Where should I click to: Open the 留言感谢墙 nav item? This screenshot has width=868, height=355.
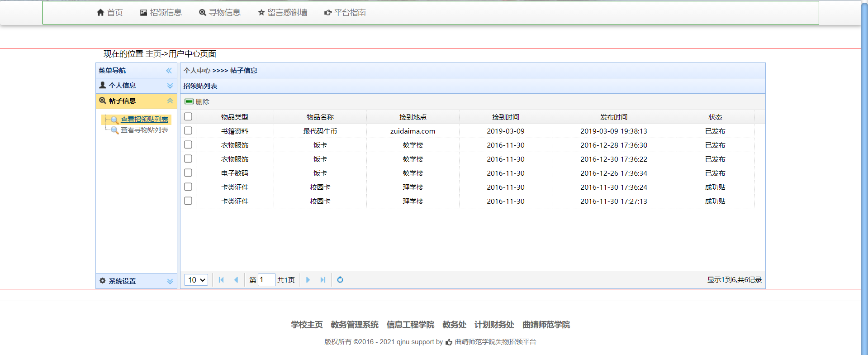point(283,13)
